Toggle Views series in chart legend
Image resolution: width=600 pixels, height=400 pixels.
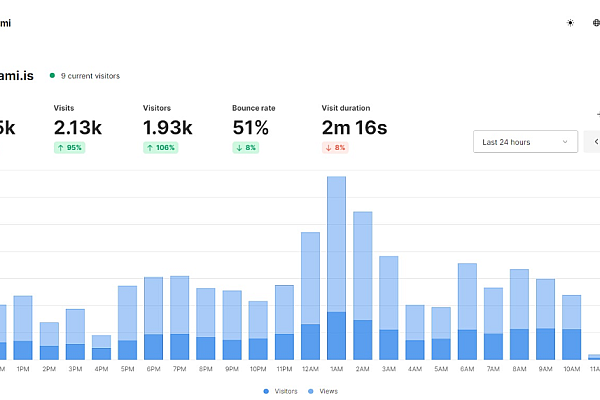point(325,391)
